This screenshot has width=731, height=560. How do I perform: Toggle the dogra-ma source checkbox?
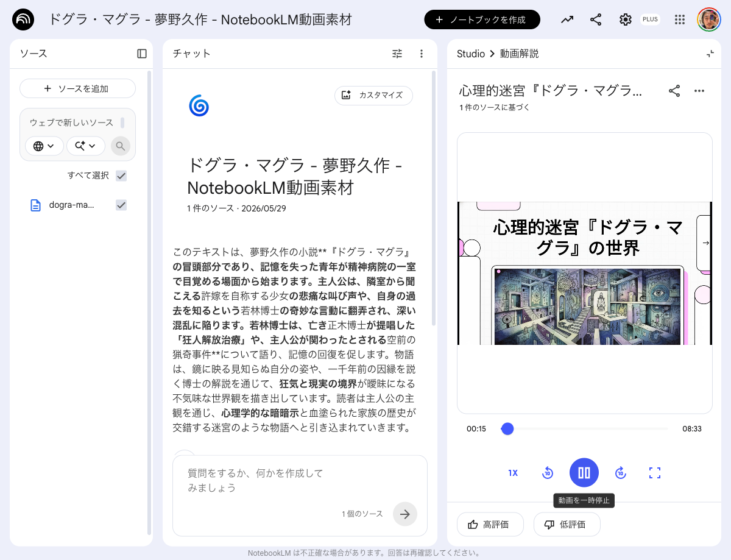pos(121,205)
